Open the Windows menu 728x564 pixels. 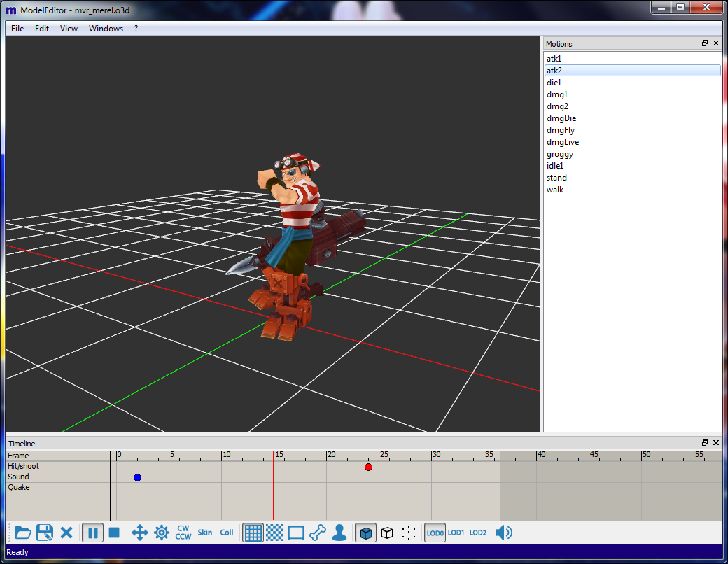pyautogui.click(x=106, y=28)
